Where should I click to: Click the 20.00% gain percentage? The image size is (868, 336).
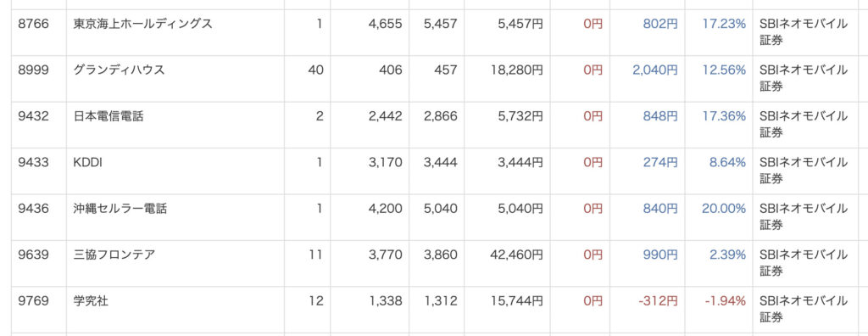coord(724,209)
